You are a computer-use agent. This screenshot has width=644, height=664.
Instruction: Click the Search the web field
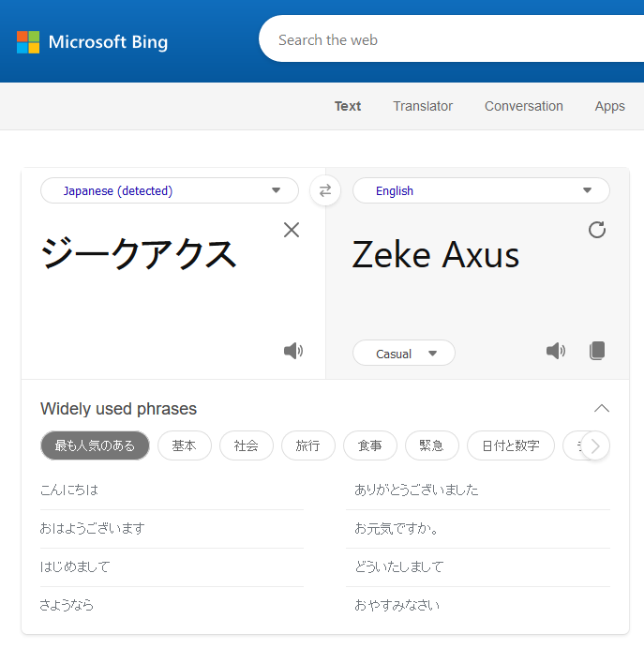(x=451, y=39)
